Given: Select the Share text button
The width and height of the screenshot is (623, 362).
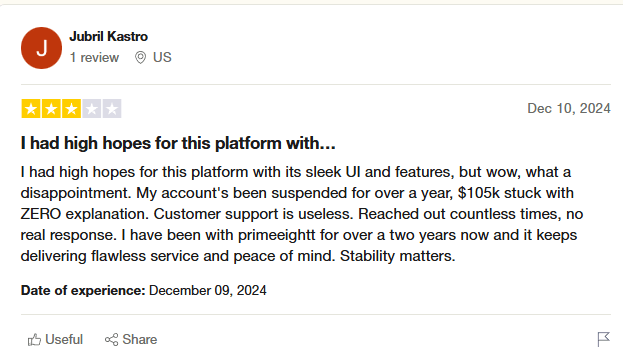Looking at the screenshot, I should (139, 340).
